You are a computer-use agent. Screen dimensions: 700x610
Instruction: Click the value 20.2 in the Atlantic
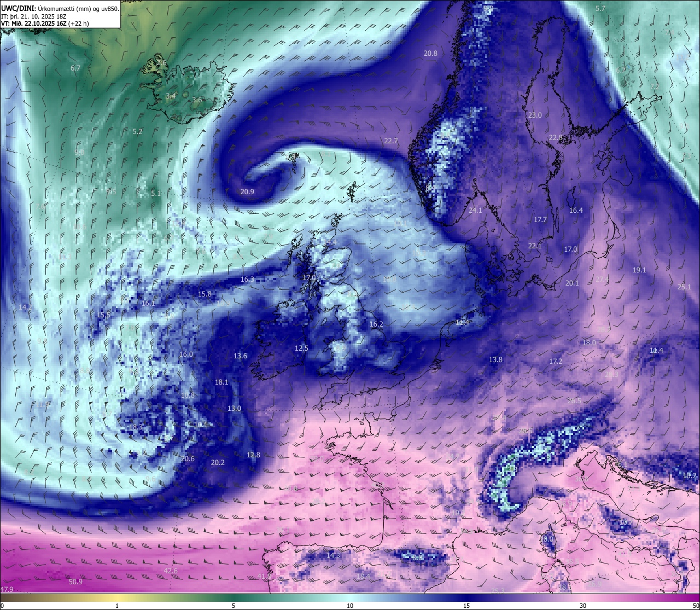pos(218,463)
